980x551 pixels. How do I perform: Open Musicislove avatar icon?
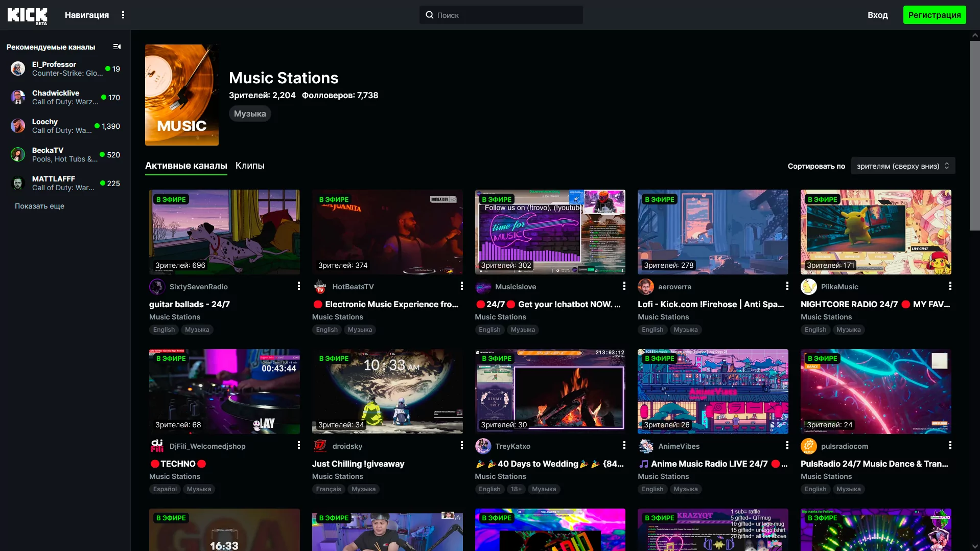[x=483, y=287]
